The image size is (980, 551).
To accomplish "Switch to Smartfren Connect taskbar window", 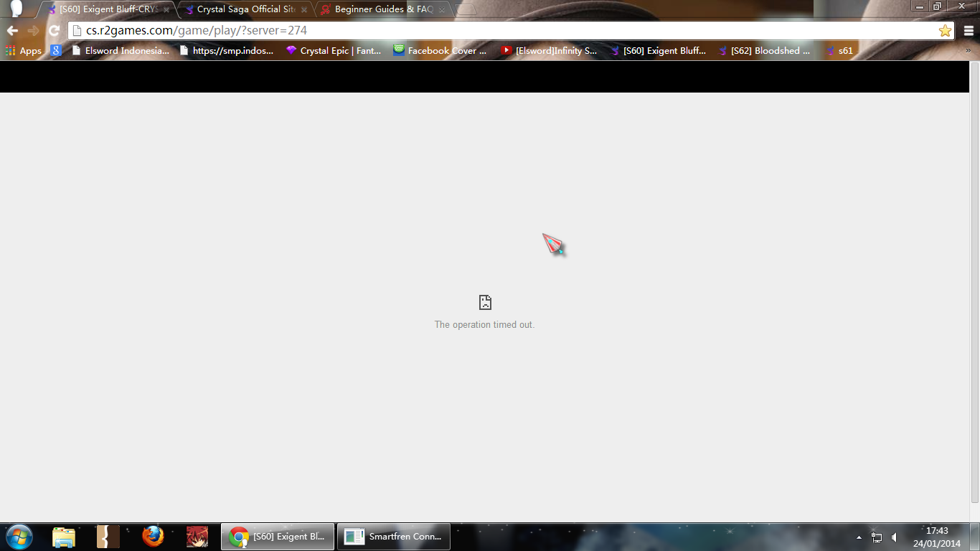I will tap(394, 537).
